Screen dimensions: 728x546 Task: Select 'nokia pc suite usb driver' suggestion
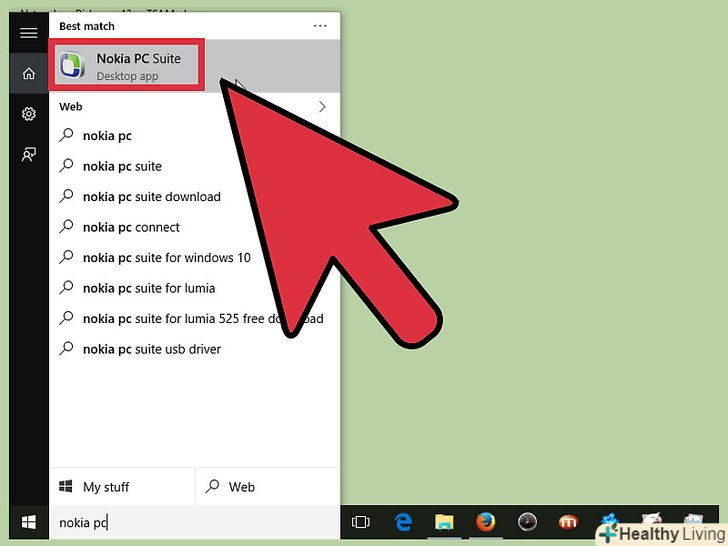(x=195, y=349)
